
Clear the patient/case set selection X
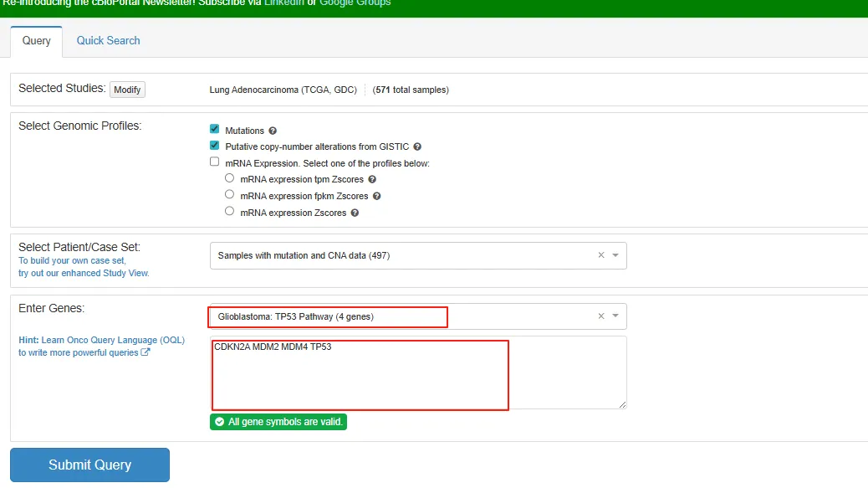pos(600,255)
